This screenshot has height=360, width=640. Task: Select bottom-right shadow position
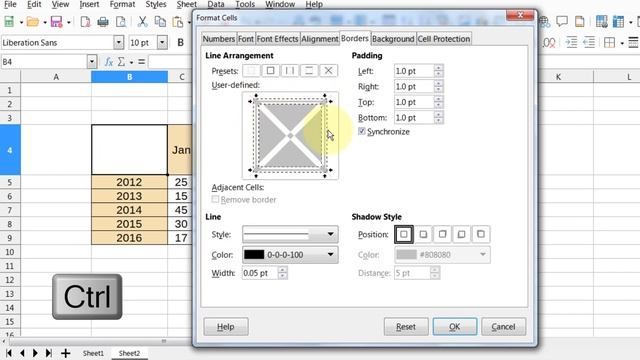[423, 234]
